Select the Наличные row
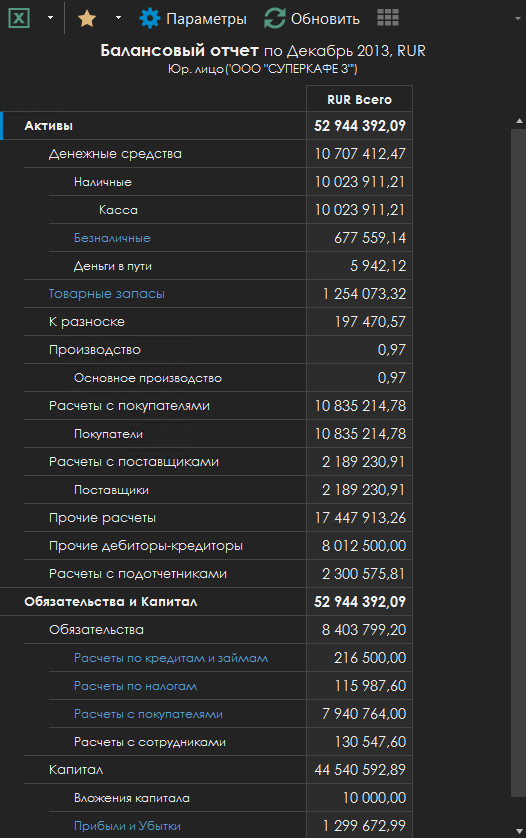The width and height of the screenshot is (526, 838). coord(230,182)
